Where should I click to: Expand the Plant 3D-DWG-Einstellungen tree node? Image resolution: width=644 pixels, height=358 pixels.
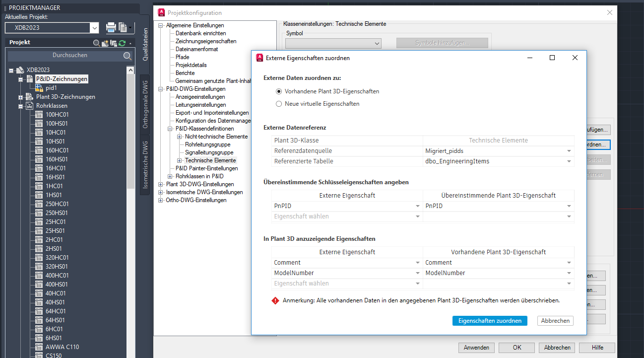[161, 184]
